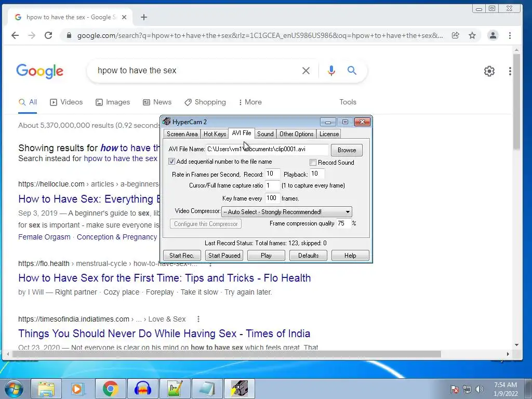Switch to Shopping results
The image size is (532, 399).
tap(205, 102)
